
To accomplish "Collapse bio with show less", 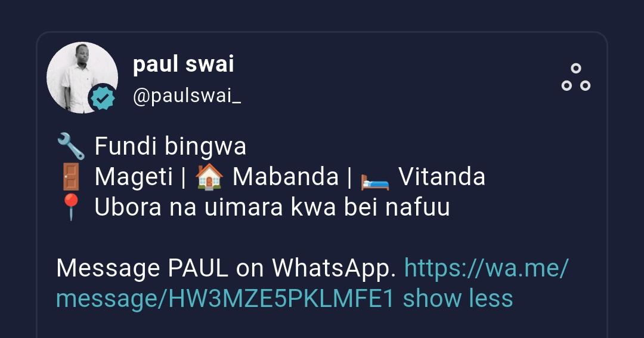I will tap(458, 298).
